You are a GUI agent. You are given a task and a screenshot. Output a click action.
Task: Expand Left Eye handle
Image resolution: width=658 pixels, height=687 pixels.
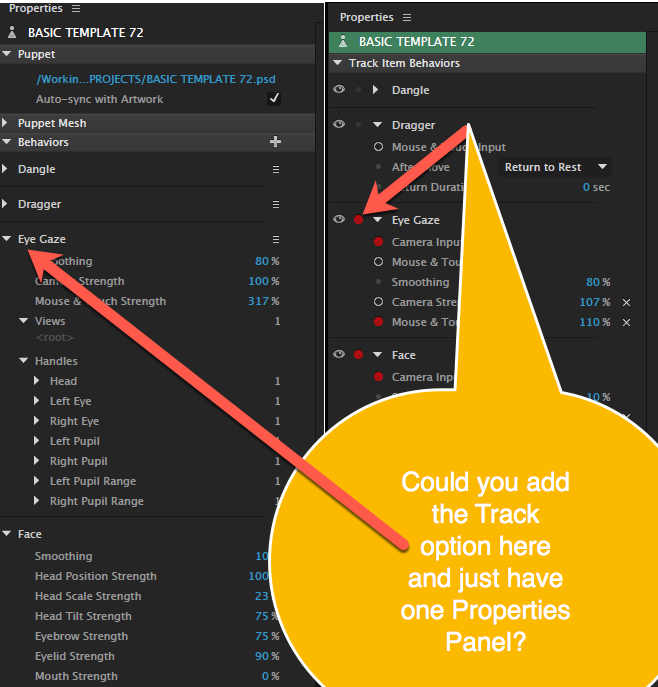[x=37, y=400]
